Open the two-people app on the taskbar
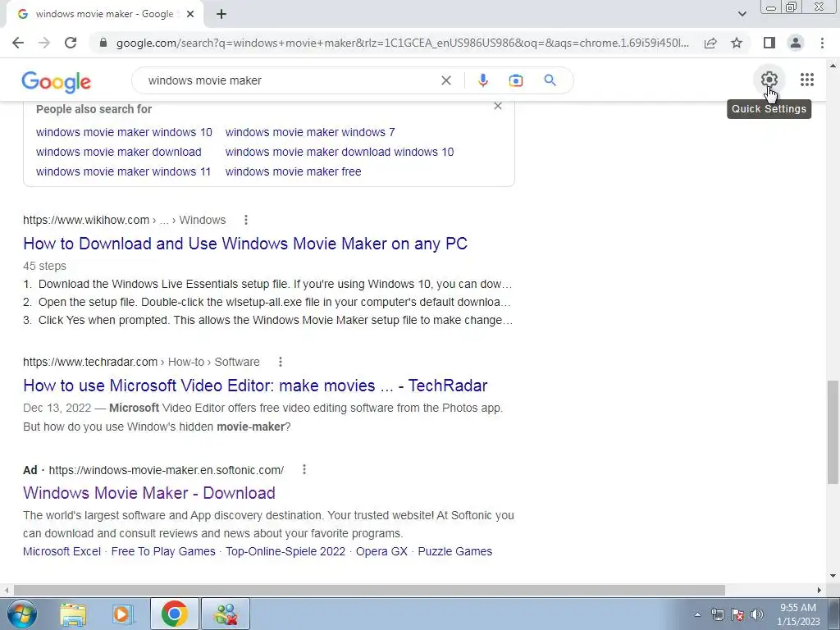This screenshot has width=840, height=630. [x=226, y=614]
